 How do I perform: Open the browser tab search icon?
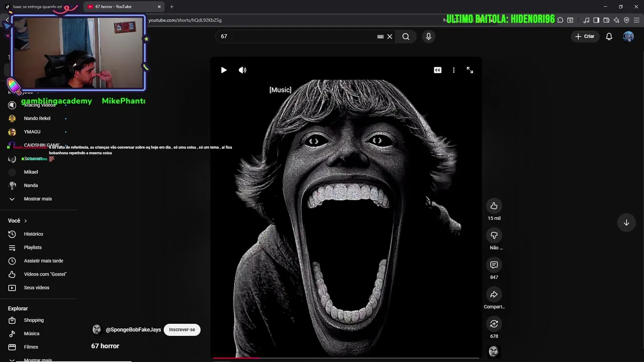[x=570, y=20]
